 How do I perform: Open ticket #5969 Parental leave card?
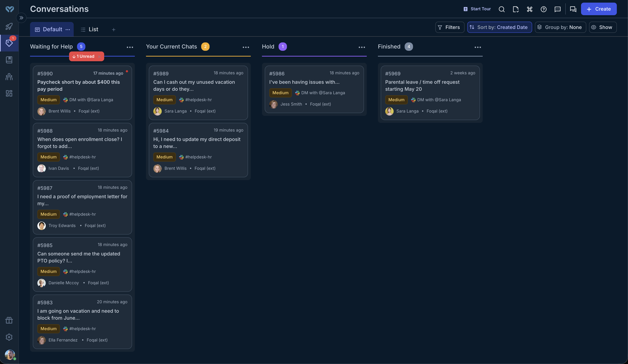(x=430, y=93)
